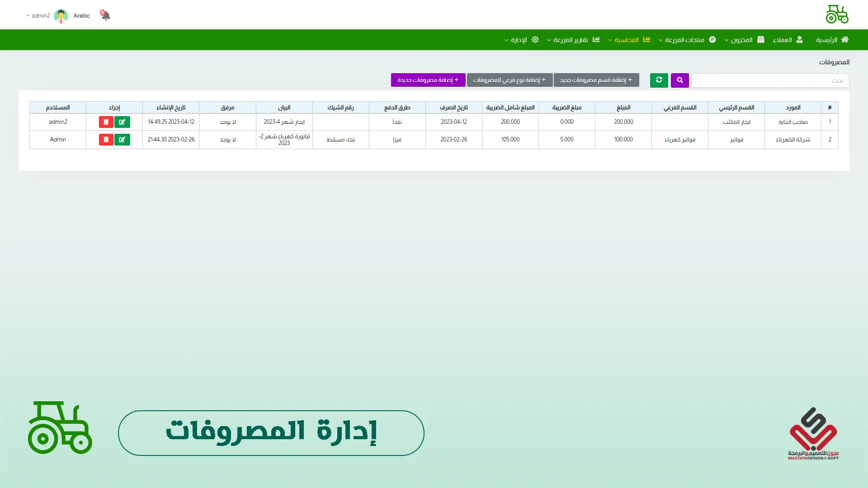Click إضافة مصروفات جديدة purple button
The image size is (868, 488).
pos(428,80)
